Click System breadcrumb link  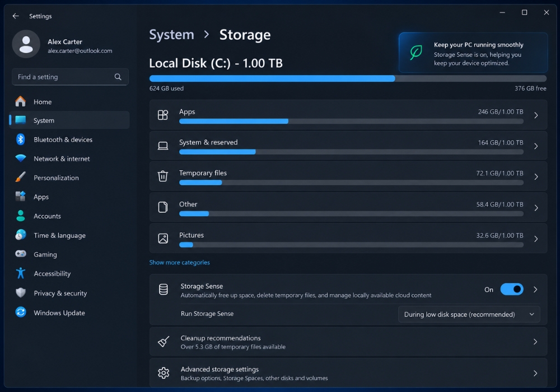click(x=171, y=35)
